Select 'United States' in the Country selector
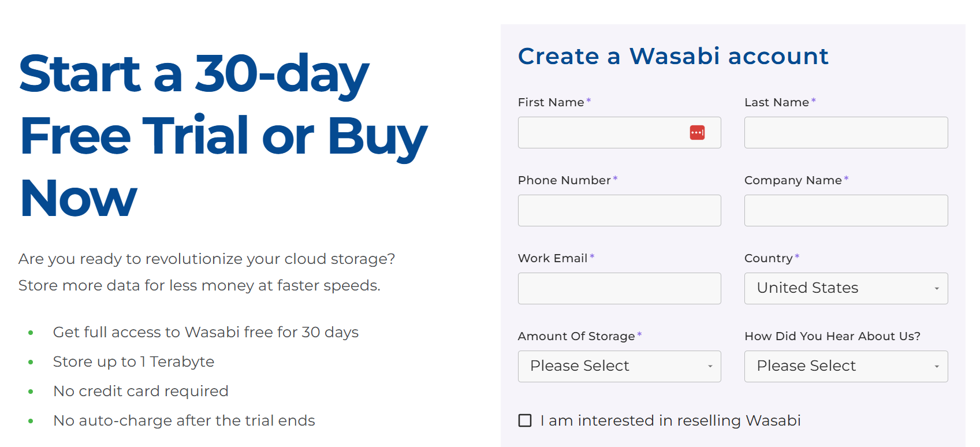The image size is (980, 447). click(807, 288)
